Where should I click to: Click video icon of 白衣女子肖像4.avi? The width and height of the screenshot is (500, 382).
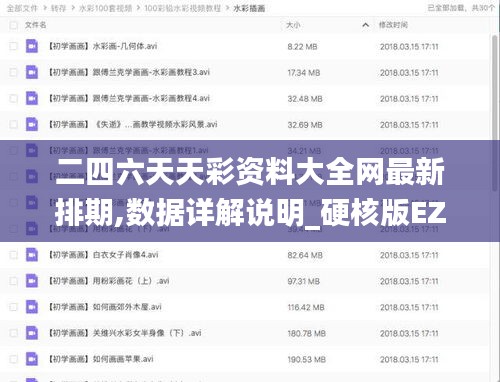point(32,255)
